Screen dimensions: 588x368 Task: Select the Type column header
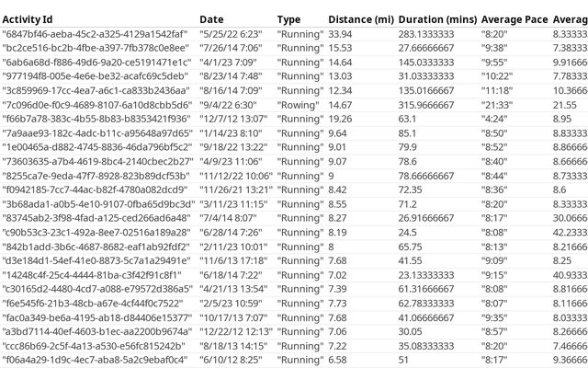click(x=288, y=19)
